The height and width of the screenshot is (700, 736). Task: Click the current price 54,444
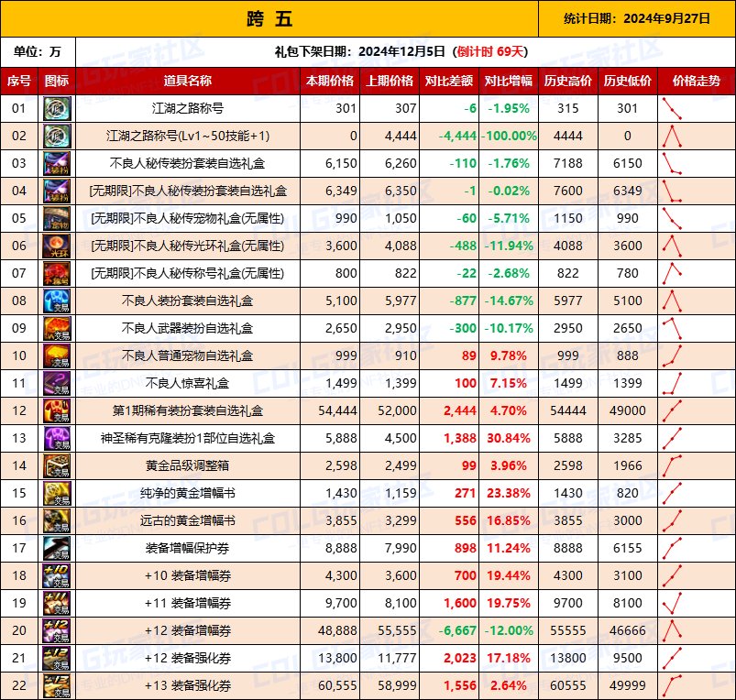tap(337, 411)
